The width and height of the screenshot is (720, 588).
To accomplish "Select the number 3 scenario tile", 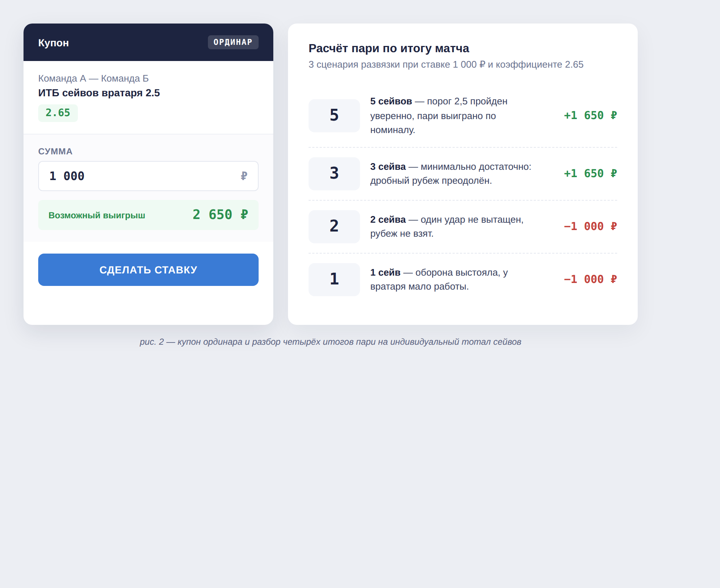I will coord(334,174).
